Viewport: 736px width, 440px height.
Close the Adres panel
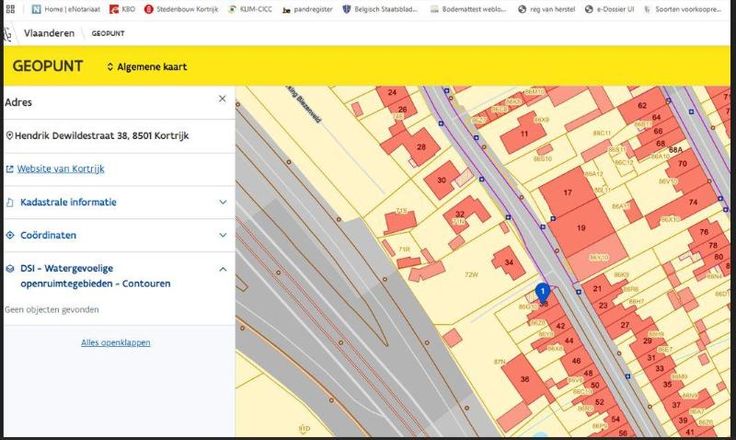tap(222, 99)
